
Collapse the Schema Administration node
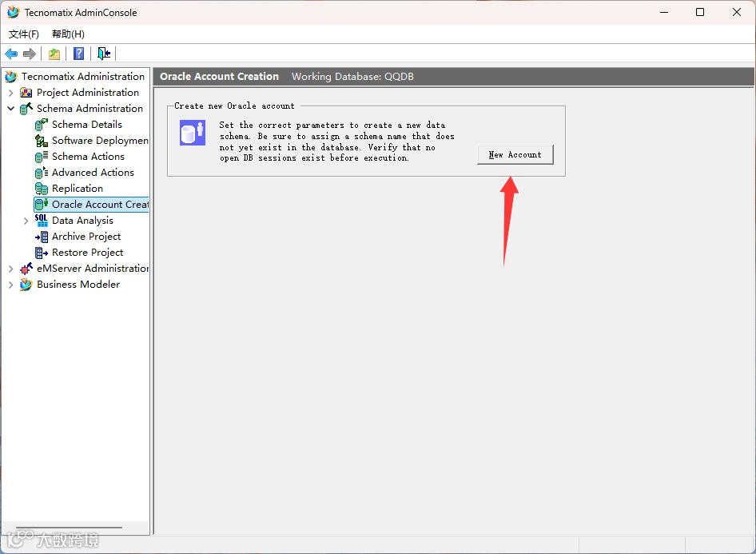click(x=10, y=109)
